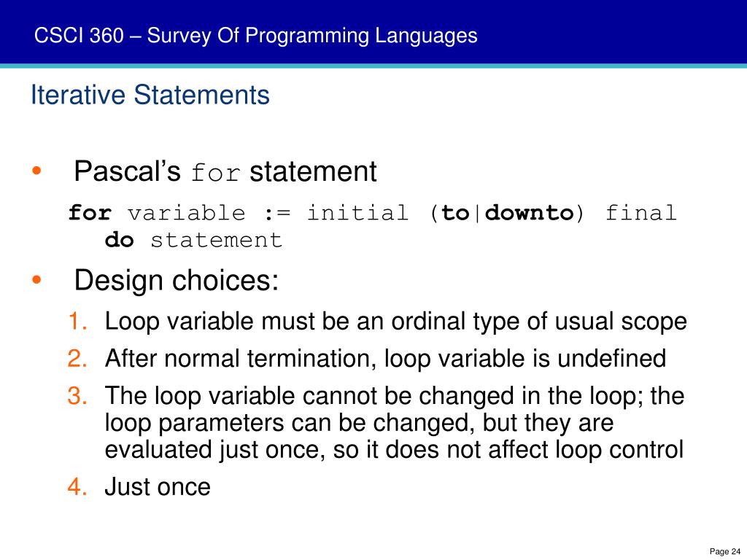Click the Page 24 footer label

tap(724, 551)
